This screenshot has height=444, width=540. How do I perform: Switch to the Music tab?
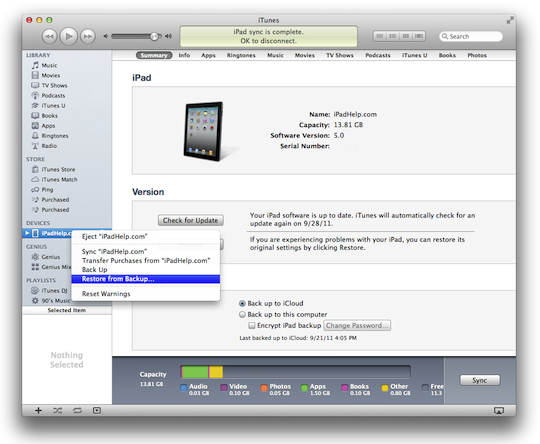(276, 55)
